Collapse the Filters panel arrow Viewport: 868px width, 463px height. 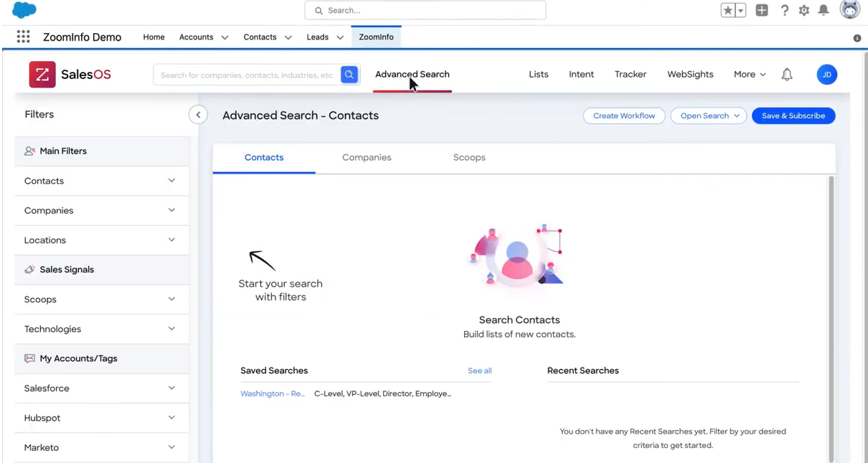(x=198, y=115)
